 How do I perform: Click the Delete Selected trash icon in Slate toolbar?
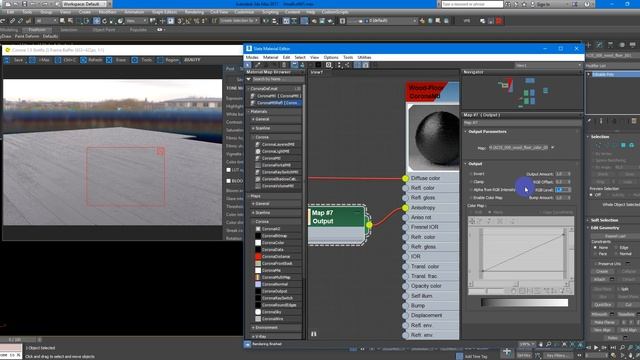coord(284,65)
